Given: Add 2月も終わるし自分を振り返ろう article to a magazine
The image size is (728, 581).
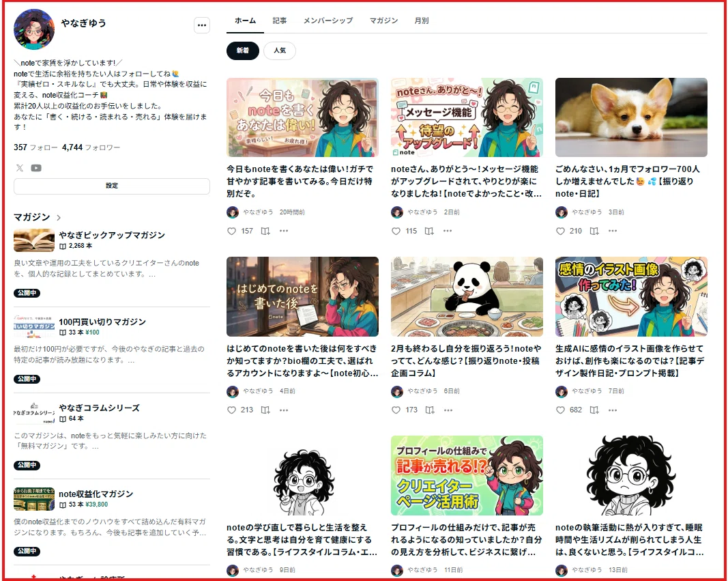Looking at the screenshot, I should point(430,410).
